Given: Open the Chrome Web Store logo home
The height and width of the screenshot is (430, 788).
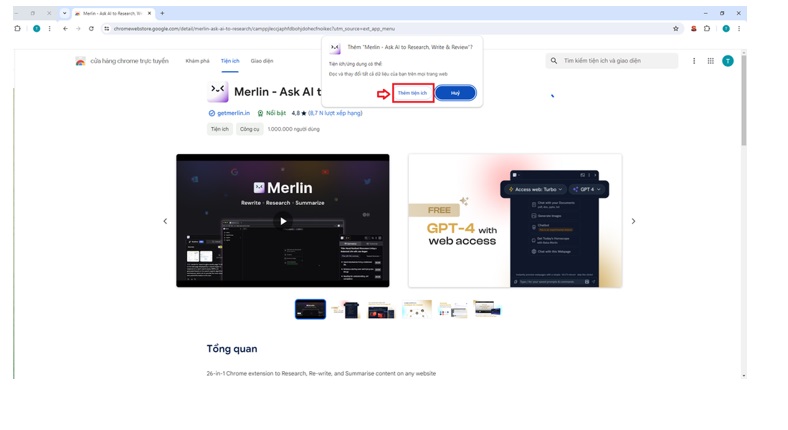Looking at the screenshot, I should point(81,61).
